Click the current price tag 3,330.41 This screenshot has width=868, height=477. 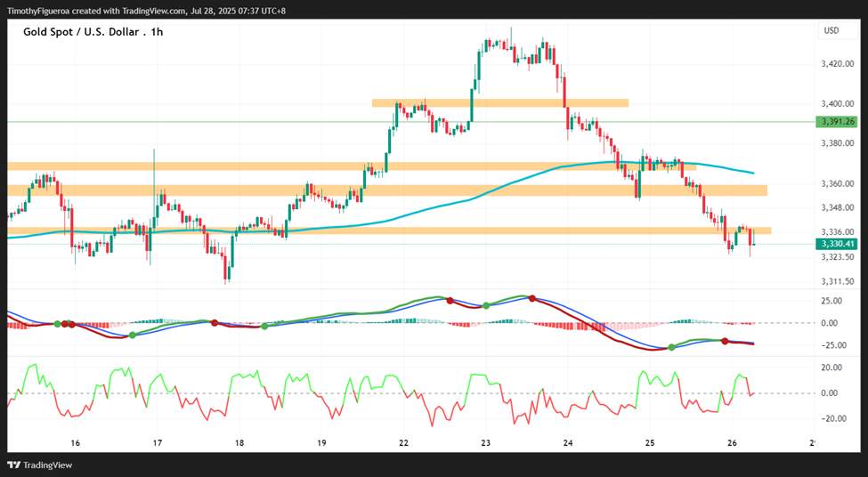pos(836,244)
